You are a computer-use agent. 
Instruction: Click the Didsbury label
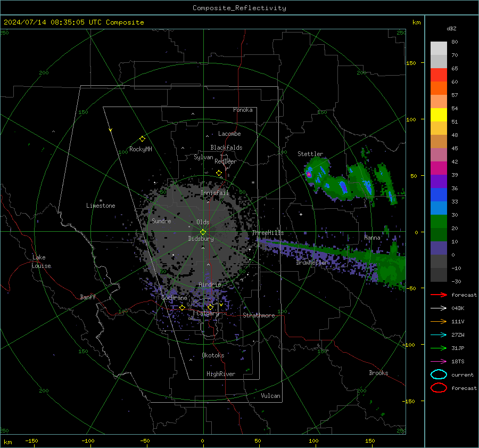(x=201, y=239)
